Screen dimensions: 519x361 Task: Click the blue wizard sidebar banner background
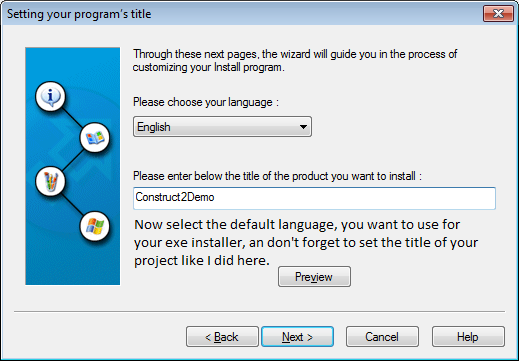pyautogui.click(x=72, y=260)
